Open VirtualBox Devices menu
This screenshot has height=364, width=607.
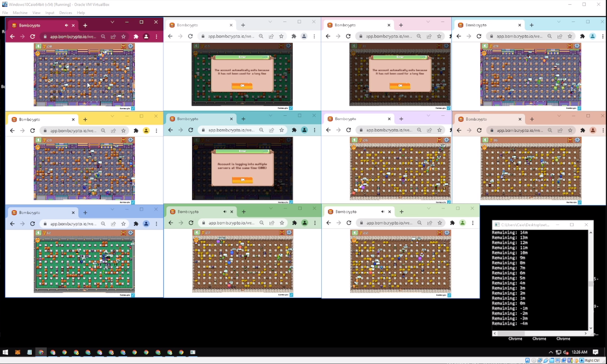[65, 13]
